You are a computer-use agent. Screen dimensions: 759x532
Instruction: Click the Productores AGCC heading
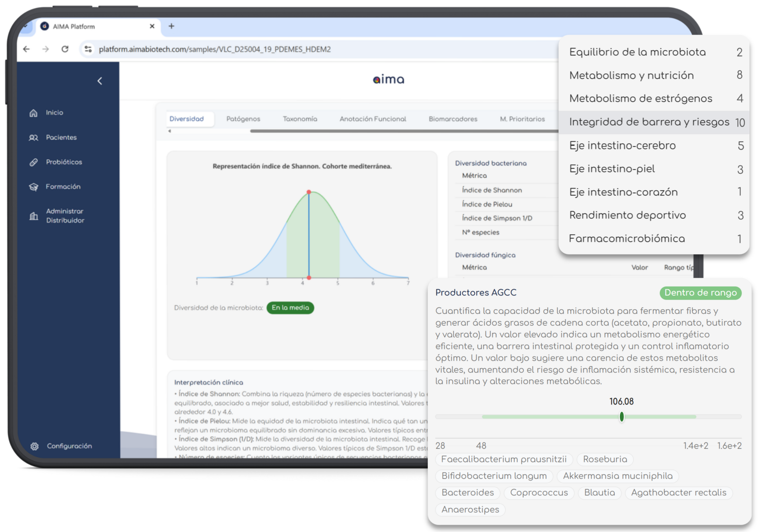point(476,293)
